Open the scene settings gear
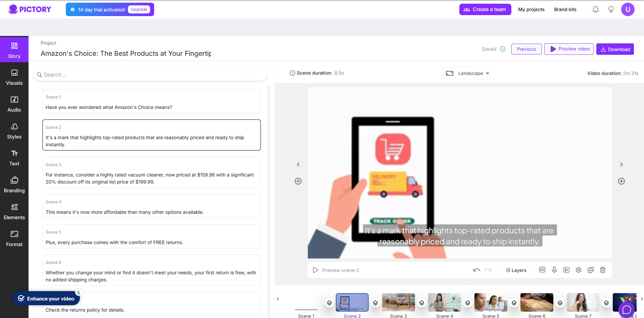This screenshot has width=644, height=318. [x=579, y=270]
